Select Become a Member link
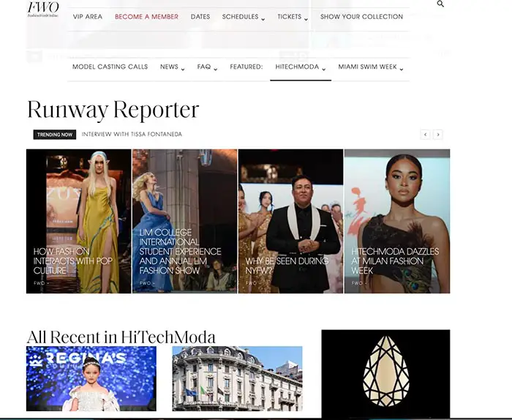 (146, 17)
